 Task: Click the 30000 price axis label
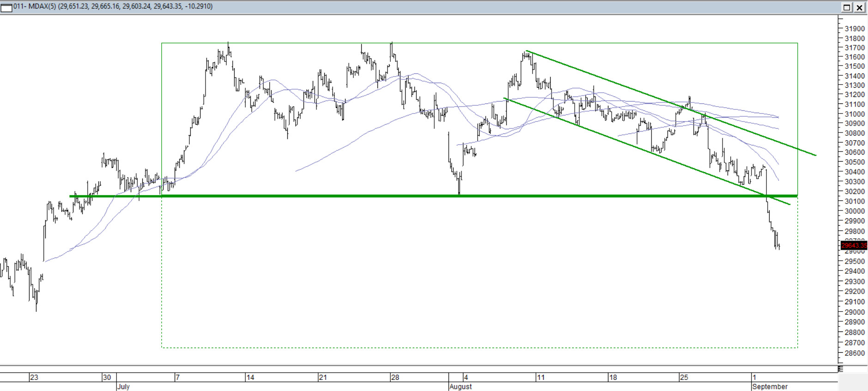tap(854, 211)
